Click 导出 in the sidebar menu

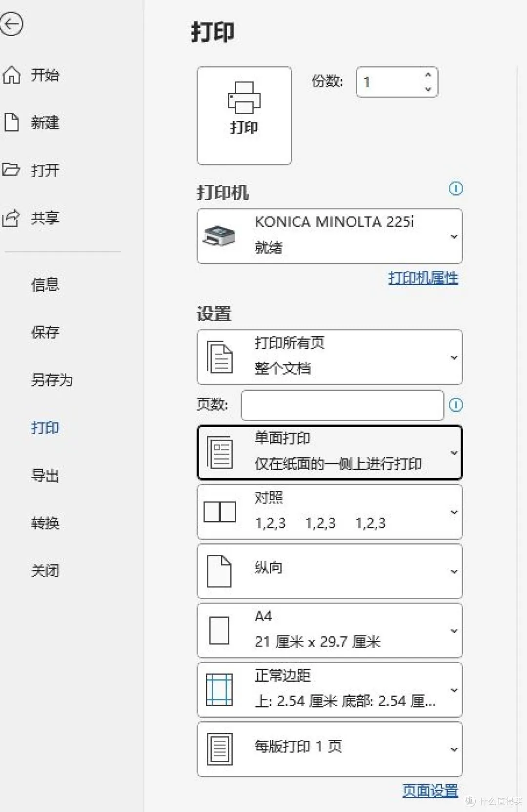(x=45, y=475)
